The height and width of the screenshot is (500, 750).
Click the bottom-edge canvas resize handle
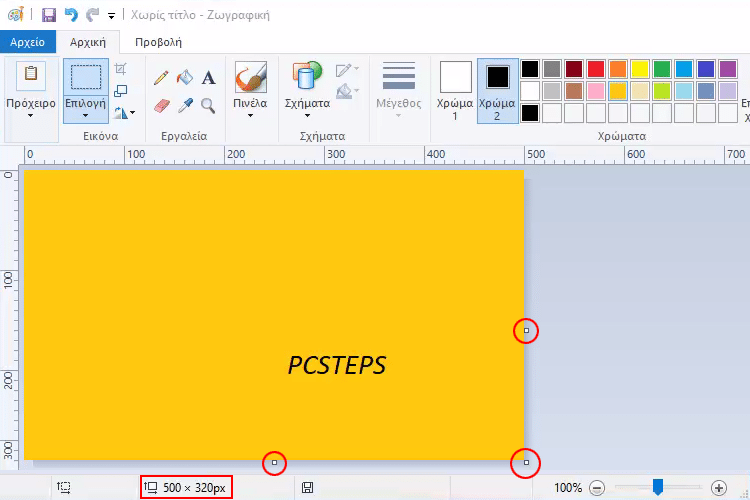pyautogui.click(x=274, y=463)
